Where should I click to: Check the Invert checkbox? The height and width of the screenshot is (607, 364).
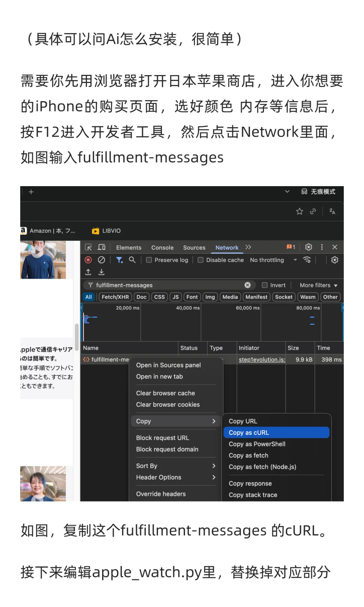[x=265, y=285]
